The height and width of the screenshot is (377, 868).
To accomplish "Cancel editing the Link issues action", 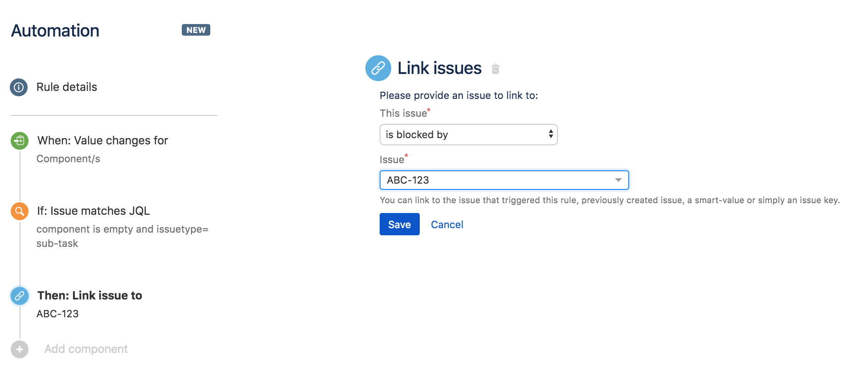I will click(x=447, y=224).
